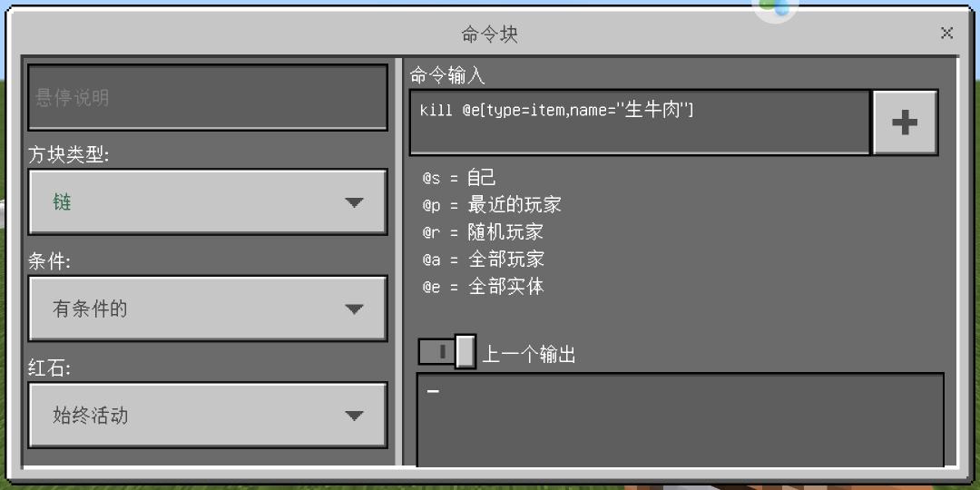Viewport: 980px width, 490px height.
Task: Select the previous output text area
Action: pyautogui.click(x=680, y=420)
